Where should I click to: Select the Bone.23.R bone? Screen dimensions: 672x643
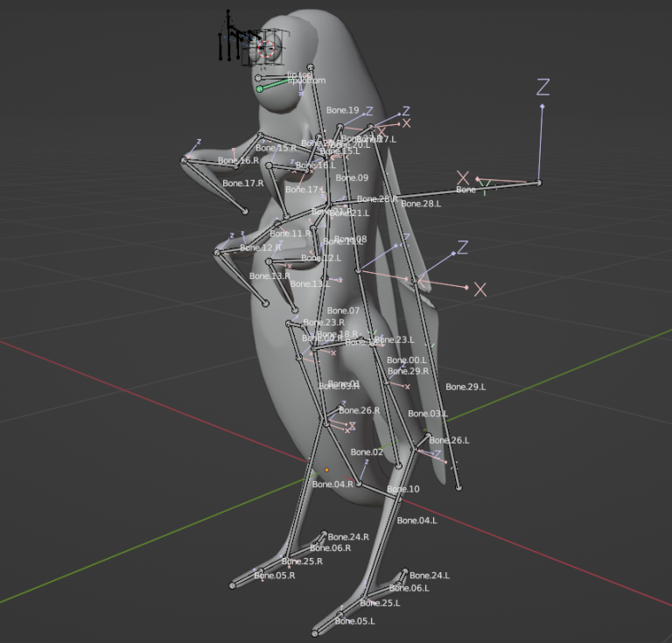pyautogui.click(x=324, y=323)
